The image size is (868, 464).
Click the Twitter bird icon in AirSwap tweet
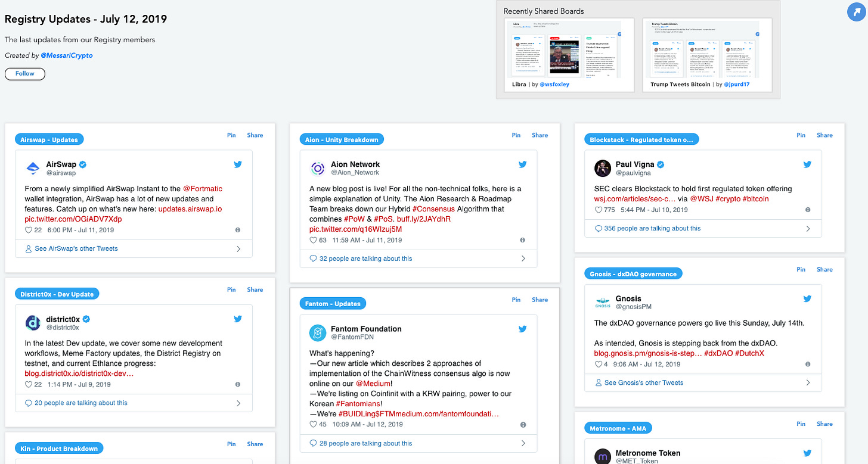point(238,164)
